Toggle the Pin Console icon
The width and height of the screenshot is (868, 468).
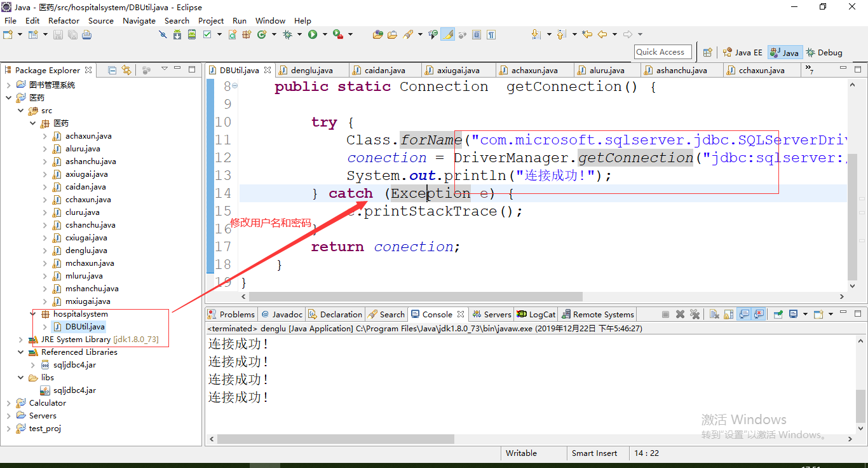[778, 314]
